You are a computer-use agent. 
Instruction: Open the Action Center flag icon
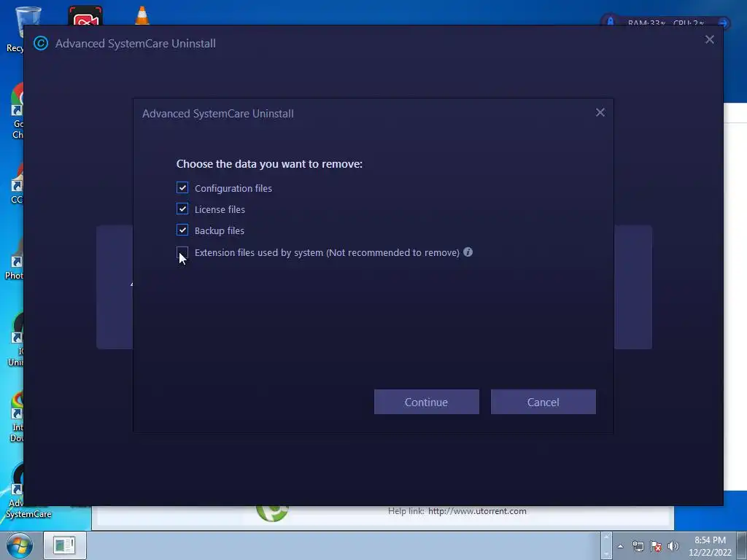click(656, 546)
